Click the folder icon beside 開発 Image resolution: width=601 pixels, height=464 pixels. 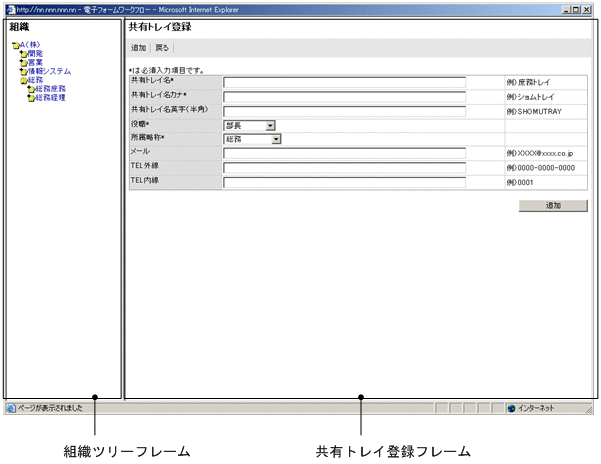(x=23, y=54)
